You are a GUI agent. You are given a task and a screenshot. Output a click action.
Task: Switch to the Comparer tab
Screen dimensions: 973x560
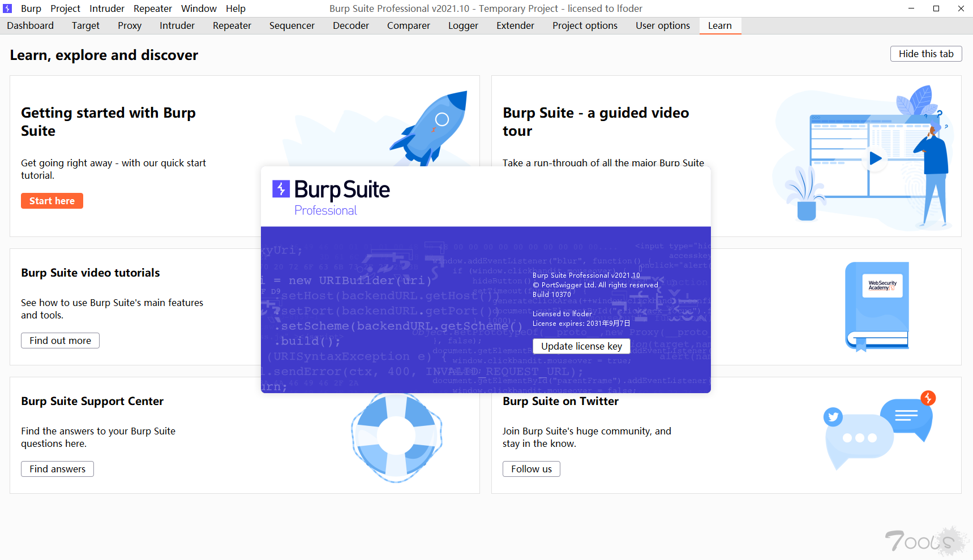tap(409, 25)
